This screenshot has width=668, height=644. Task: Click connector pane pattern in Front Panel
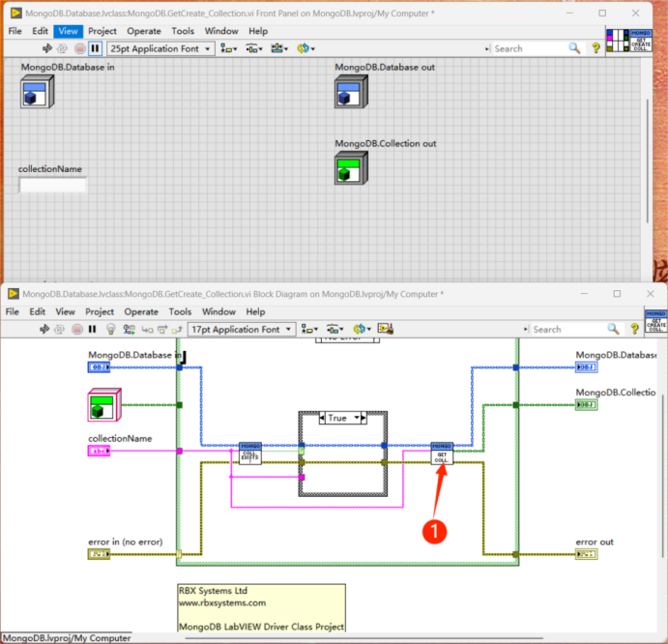[618, 41]
